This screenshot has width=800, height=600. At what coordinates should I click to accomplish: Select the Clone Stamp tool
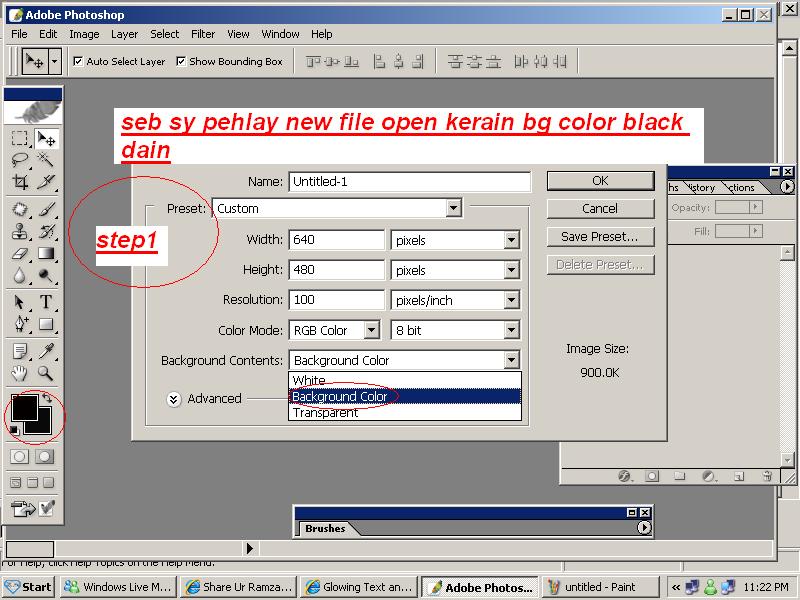19,231
